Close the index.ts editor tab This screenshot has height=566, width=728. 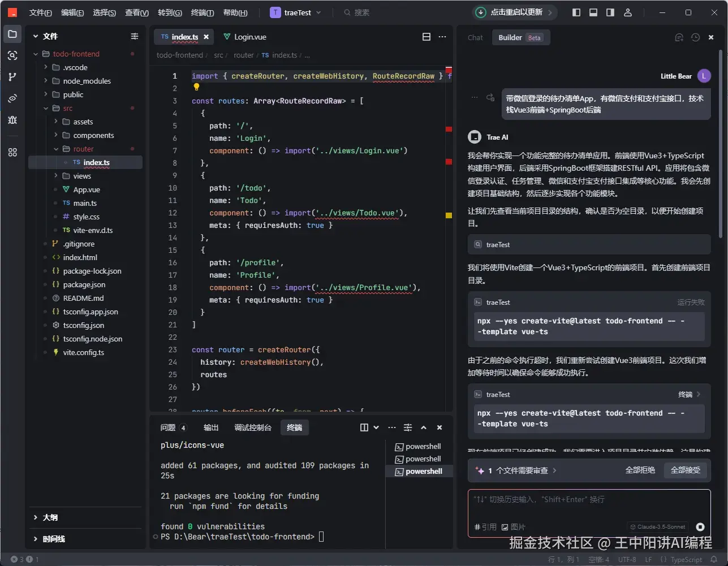tap(206, 37)
